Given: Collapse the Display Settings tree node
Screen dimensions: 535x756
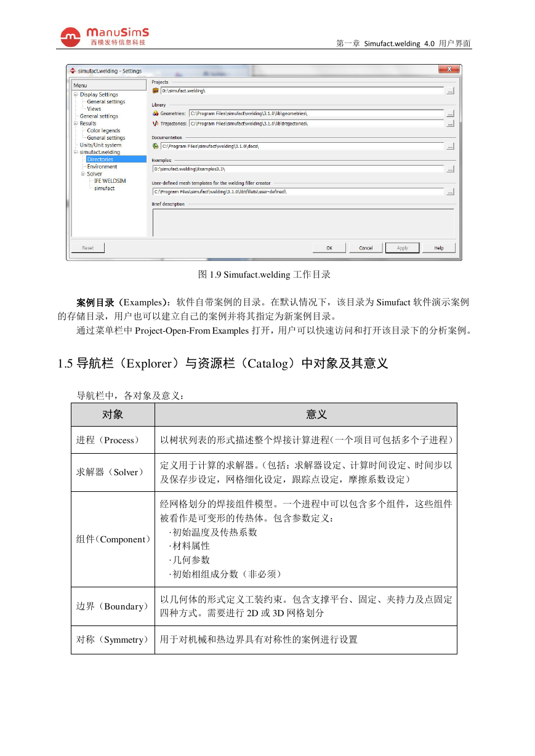Looking at the screenshot, I should (x=76, y=95).
